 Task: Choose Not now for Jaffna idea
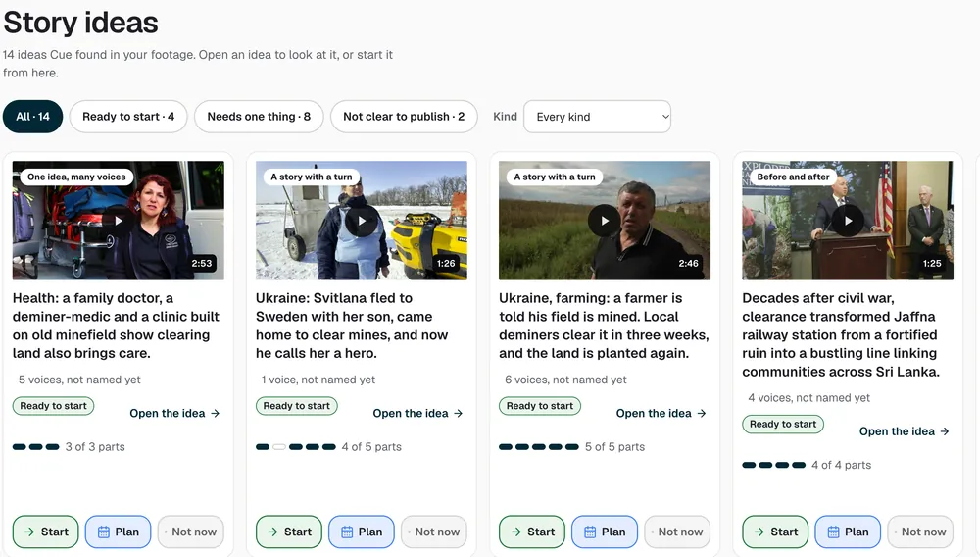pyautogui.click(x=920, y=532)
